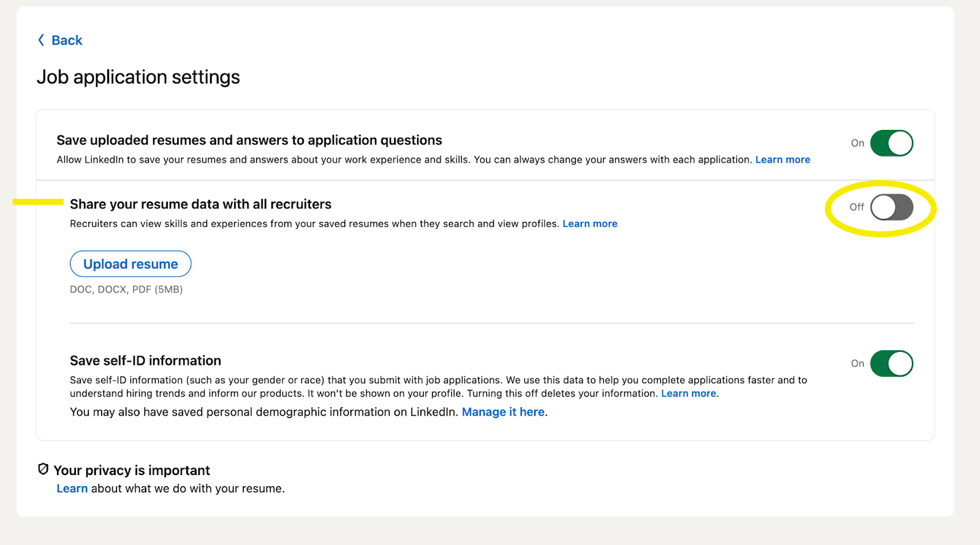Viewport: 980px width, 545px height.
Task: Click the privacy shield icon
Action: [43, 470]
